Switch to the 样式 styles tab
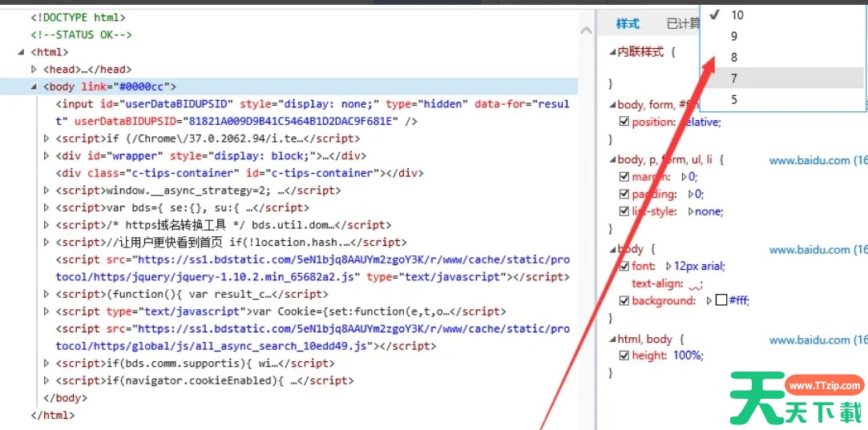868x430 pixels. click(x=628, y=24)
